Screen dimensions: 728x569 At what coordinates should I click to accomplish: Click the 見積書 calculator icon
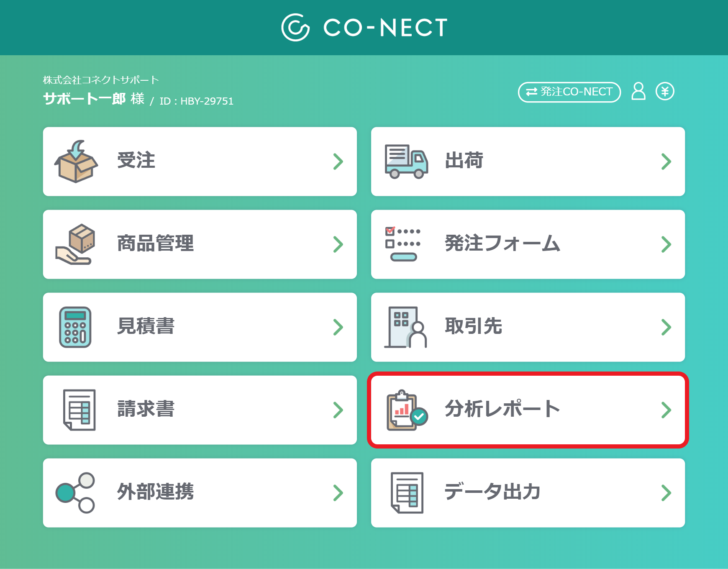pyautogui.click(x=75, y=327)
